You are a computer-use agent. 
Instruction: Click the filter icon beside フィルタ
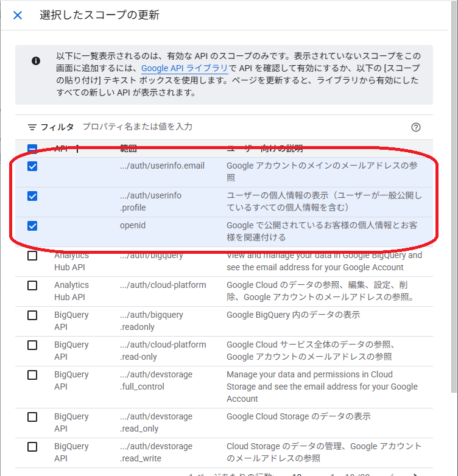pos(32,127)
